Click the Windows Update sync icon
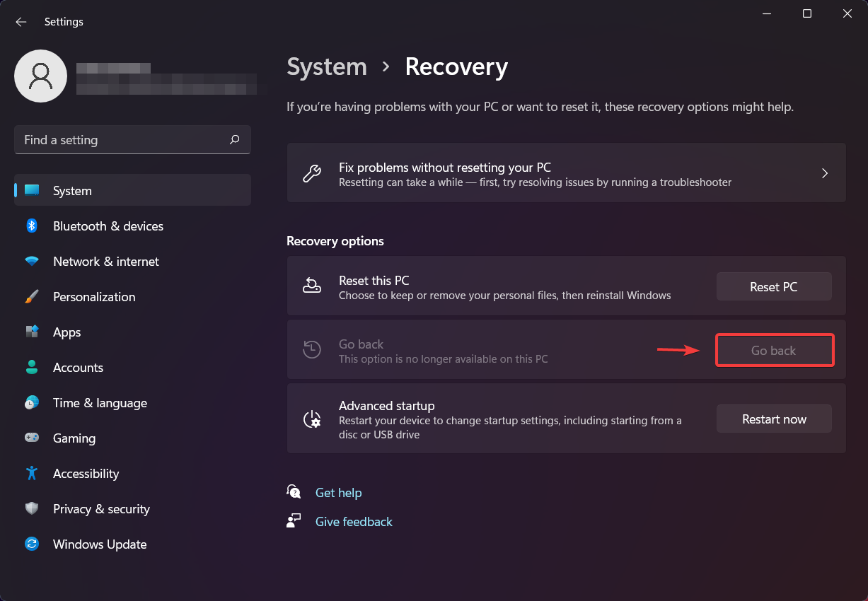This screenshot has height=601, width=868. [32, 544]
